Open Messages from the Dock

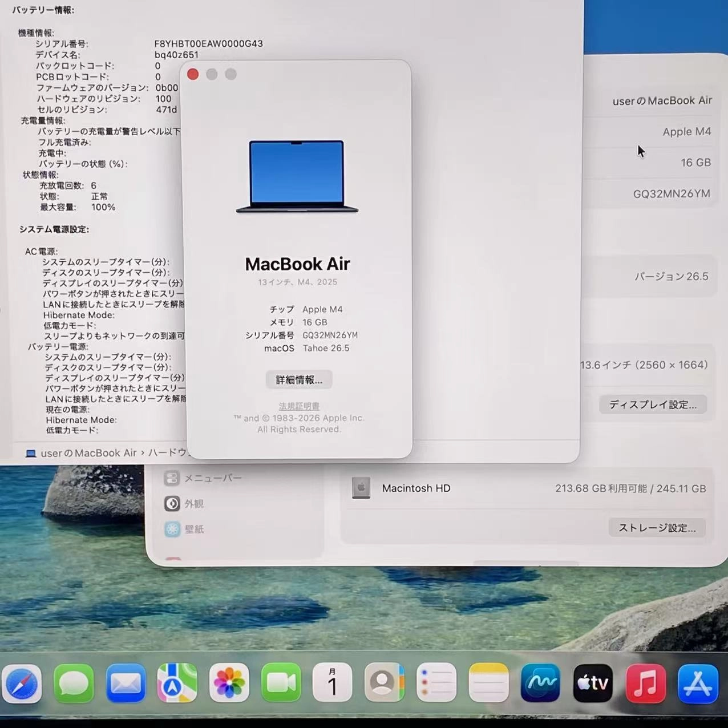[x=74, y=683]
